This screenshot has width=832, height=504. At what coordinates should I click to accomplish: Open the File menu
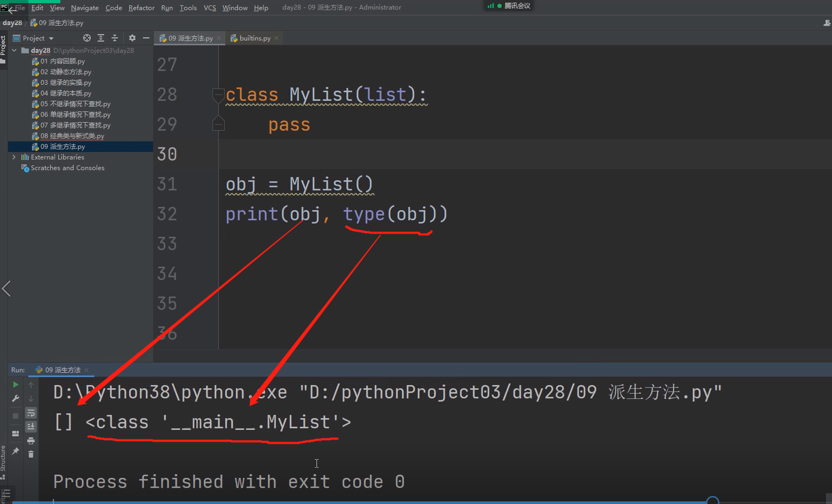pyautogui.click(x=20, y=7)
